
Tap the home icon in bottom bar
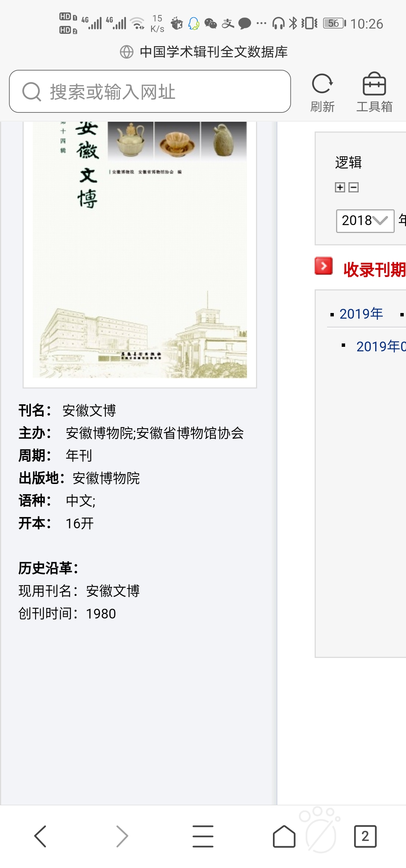click(284, 836)
